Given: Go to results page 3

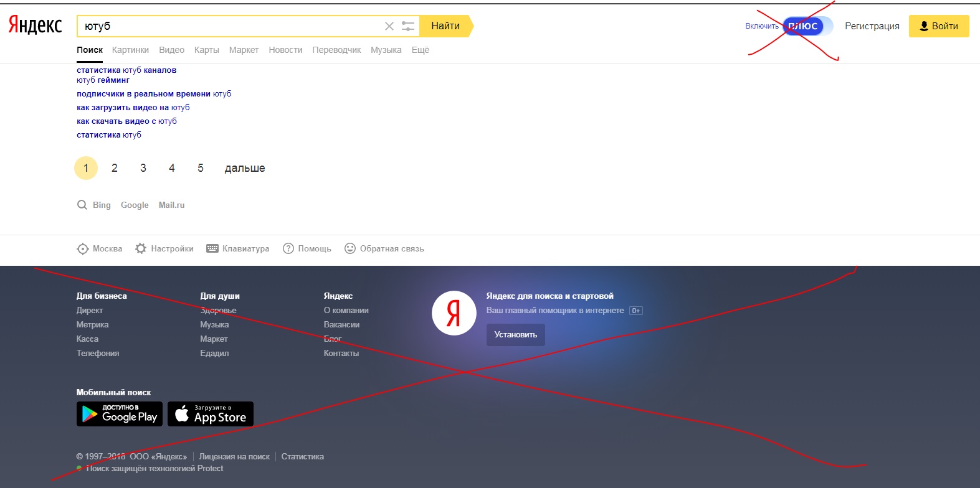Looking at the screenshot, I should pos(143,168).
